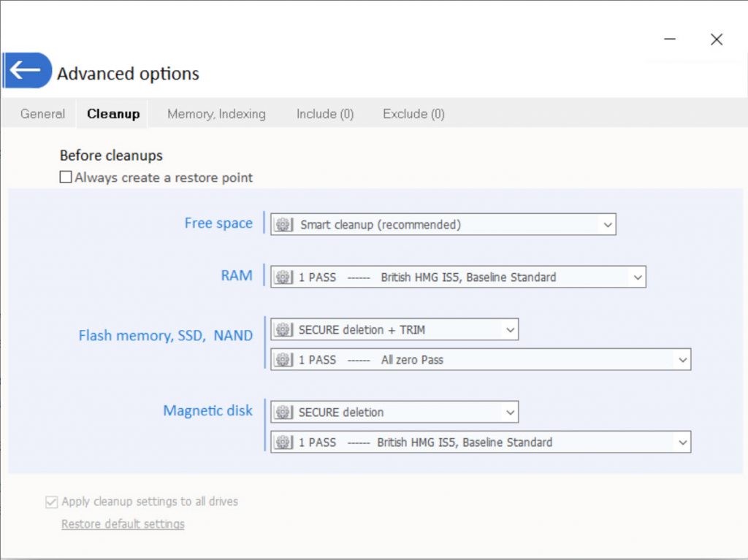Screen dimensions: 748x560
Task: Click the RAM label
Action: (x=237, y=276)
